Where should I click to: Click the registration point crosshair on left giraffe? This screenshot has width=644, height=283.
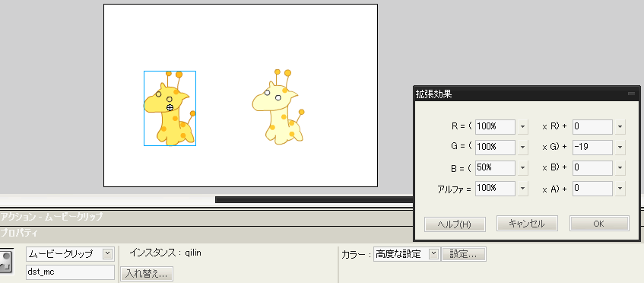click(170, 107)
